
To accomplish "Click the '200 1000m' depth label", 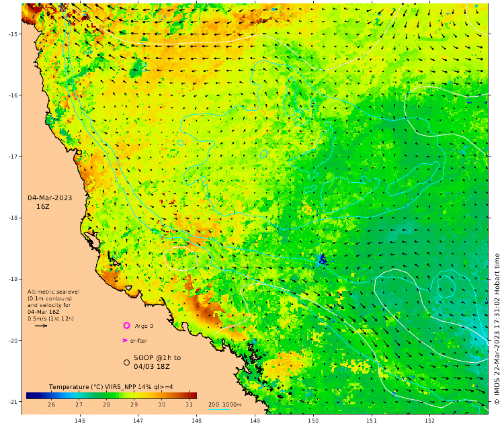I will (x=225, y=404).
